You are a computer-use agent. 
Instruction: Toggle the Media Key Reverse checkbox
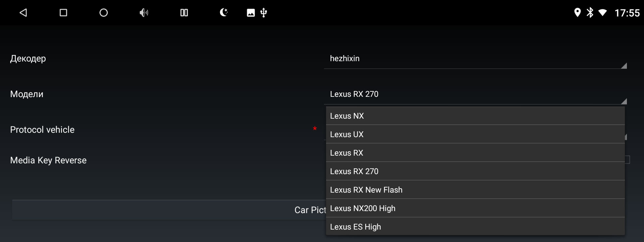tap(627, 160)
